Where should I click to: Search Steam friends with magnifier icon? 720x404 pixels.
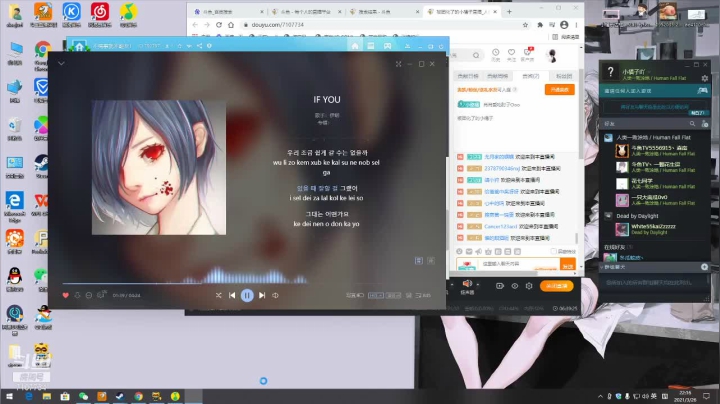pyautogui.click(x=692, y=124)
